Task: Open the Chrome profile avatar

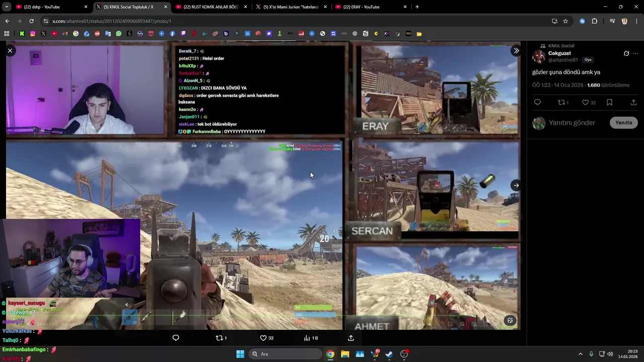Action: [x=624, y=21]
